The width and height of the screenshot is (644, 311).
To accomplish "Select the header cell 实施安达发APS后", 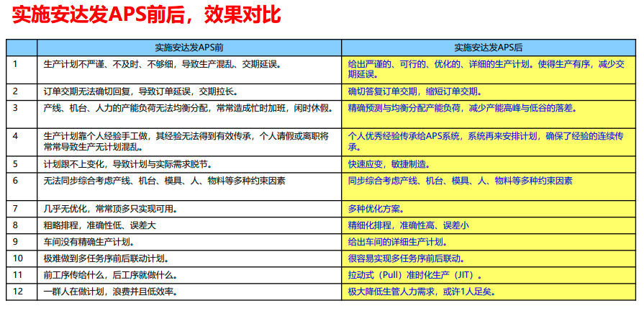I will (489, 48).
